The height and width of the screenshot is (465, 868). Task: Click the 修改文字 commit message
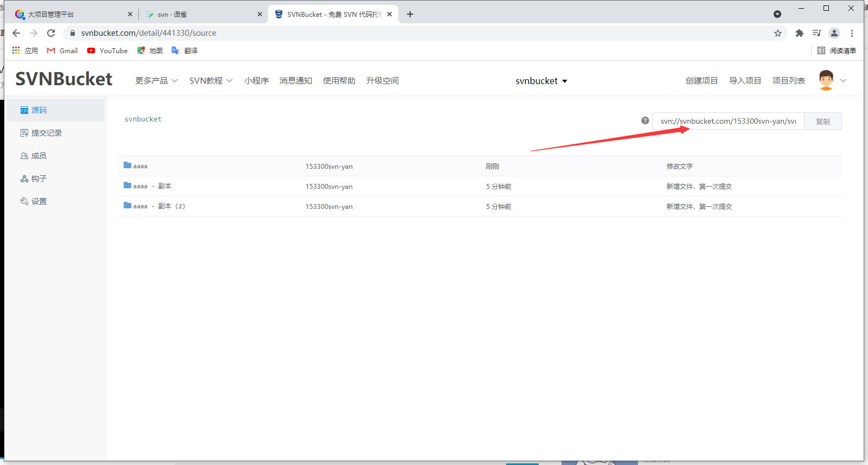tap(679, 166)
